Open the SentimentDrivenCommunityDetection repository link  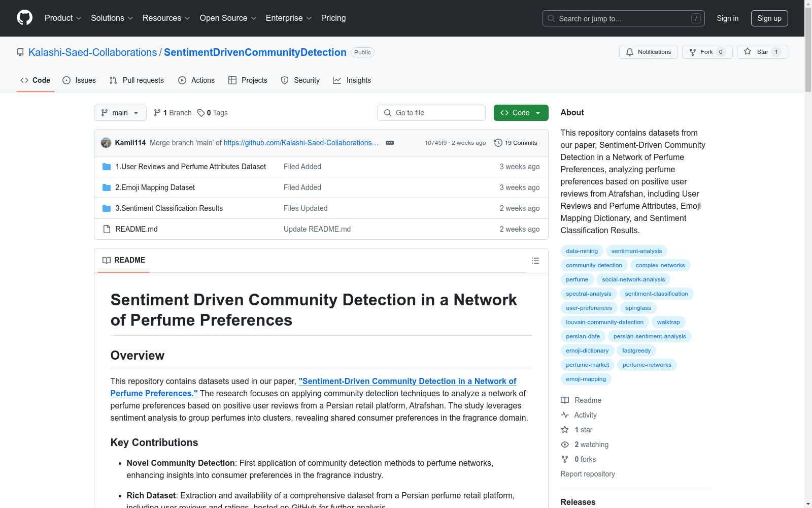(255, 52)
